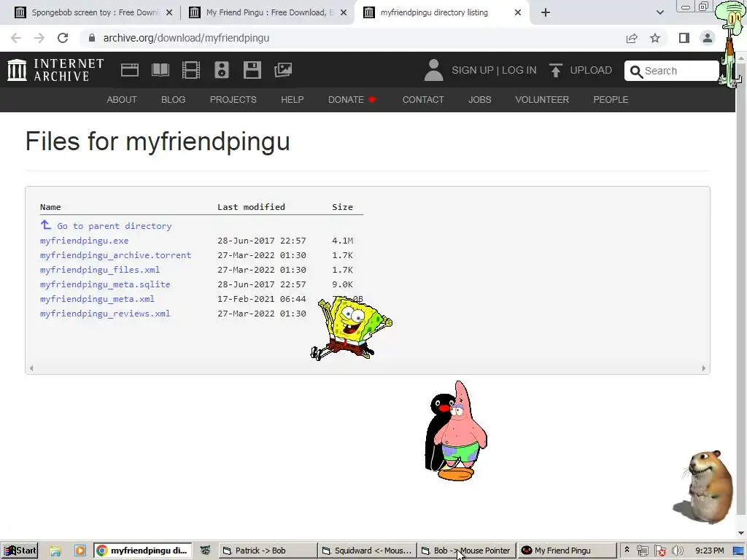Go back with browser back arrow
The image size is (747, 560).
tap(16, 38)
